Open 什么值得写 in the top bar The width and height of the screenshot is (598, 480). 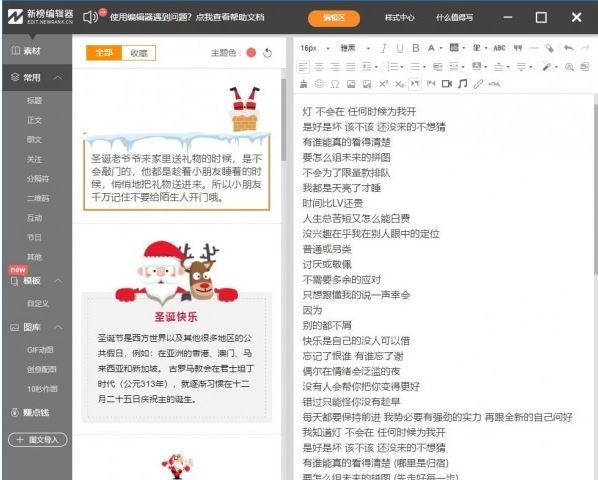click(455, 17)
